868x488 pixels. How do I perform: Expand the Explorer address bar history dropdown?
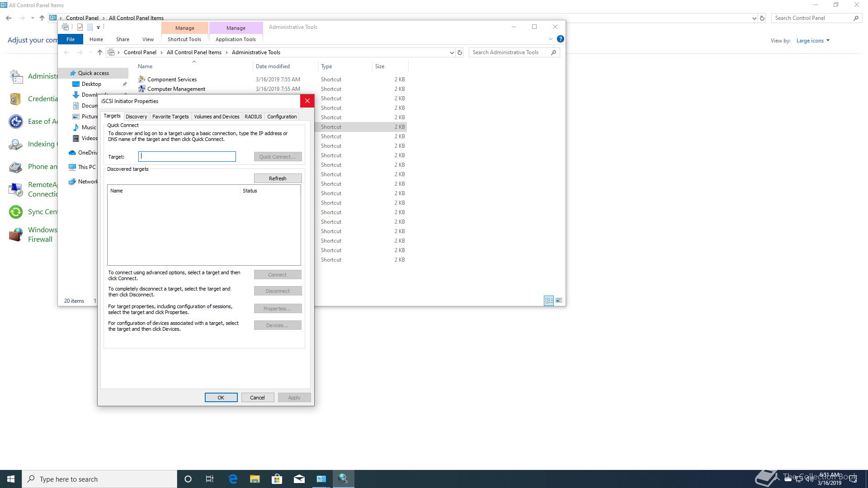[451, 52]
